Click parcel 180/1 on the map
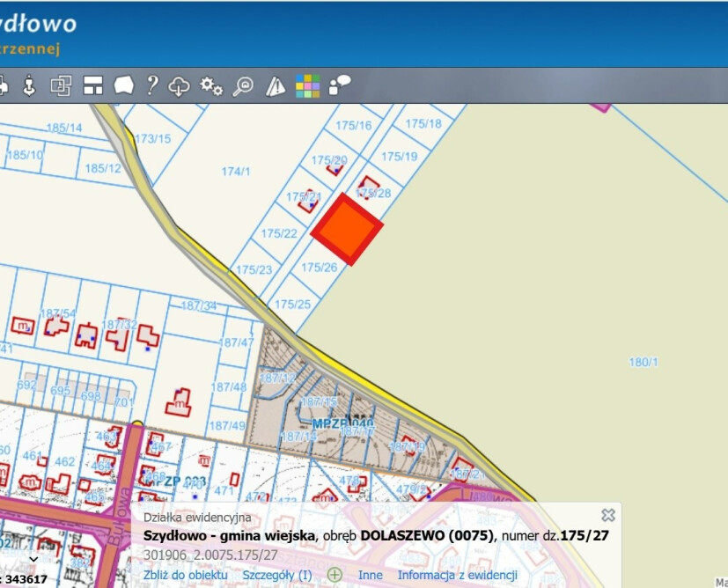This screenshot has height=588, width=728. pyautogui.click(x=643, y=362)
